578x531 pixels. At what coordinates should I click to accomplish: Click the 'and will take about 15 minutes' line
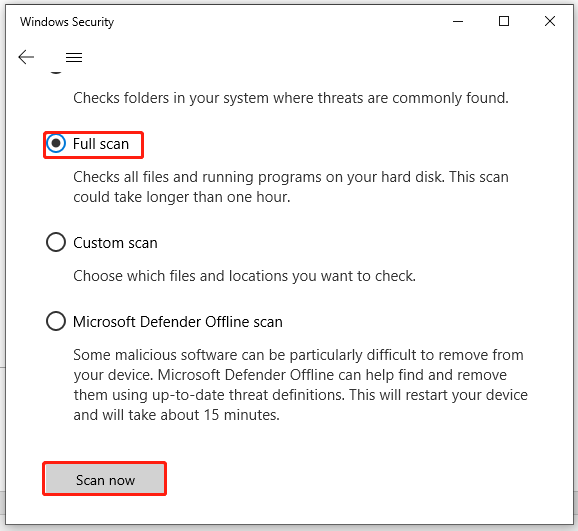coord(177,415)
